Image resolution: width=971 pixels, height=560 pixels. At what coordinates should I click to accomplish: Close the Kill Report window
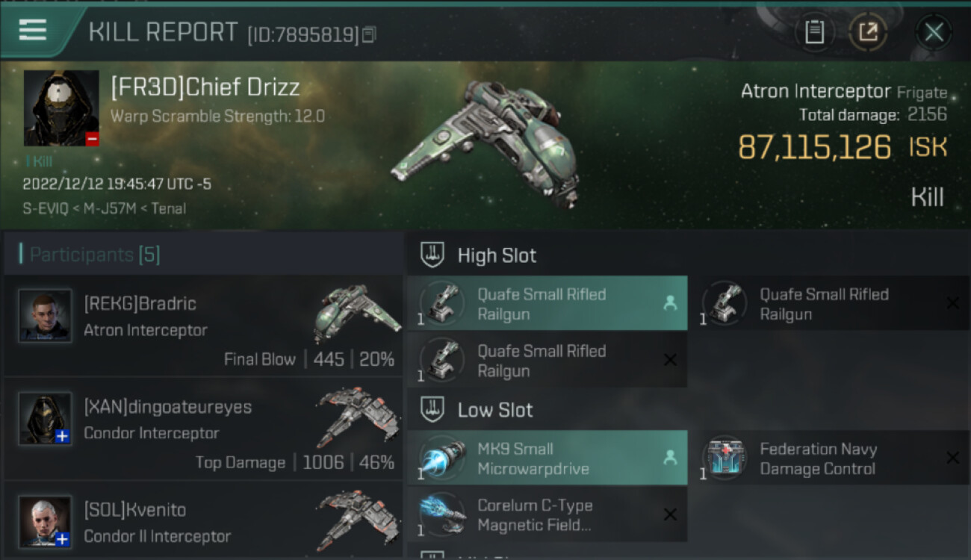click(x=934, y=32)
